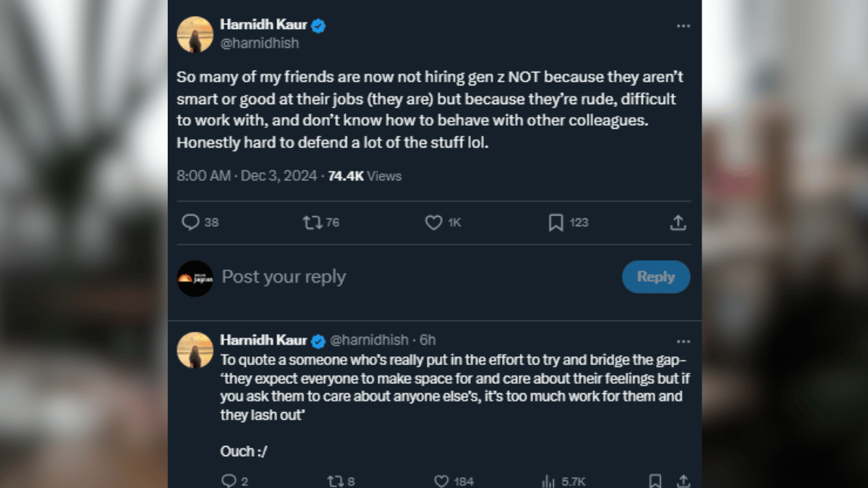This screenshot has width=868, height=488.
Task: Repost the second tweet with 8 reposts
Action: coord(336,481)
